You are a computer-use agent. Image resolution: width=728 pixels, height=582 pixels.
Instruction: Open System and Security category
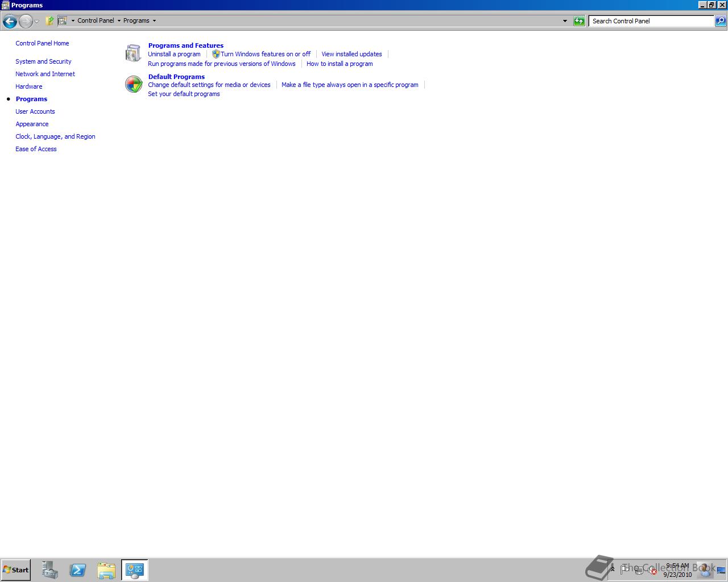43,61
